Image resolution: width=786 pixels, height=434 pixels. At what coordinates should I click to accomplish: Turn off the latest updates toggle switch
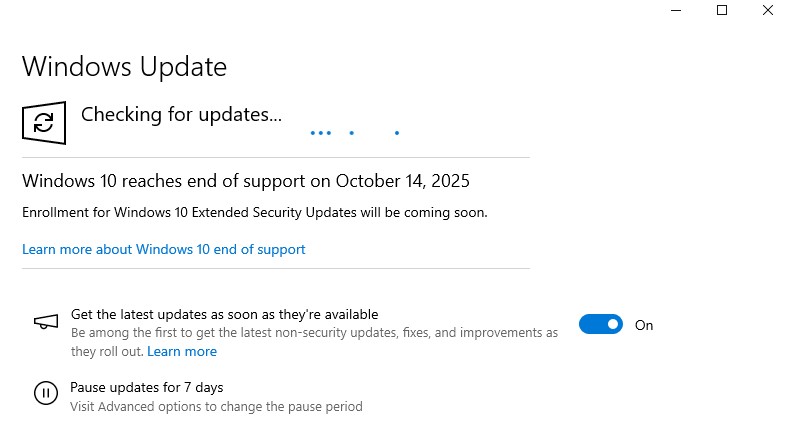point(601,324)
